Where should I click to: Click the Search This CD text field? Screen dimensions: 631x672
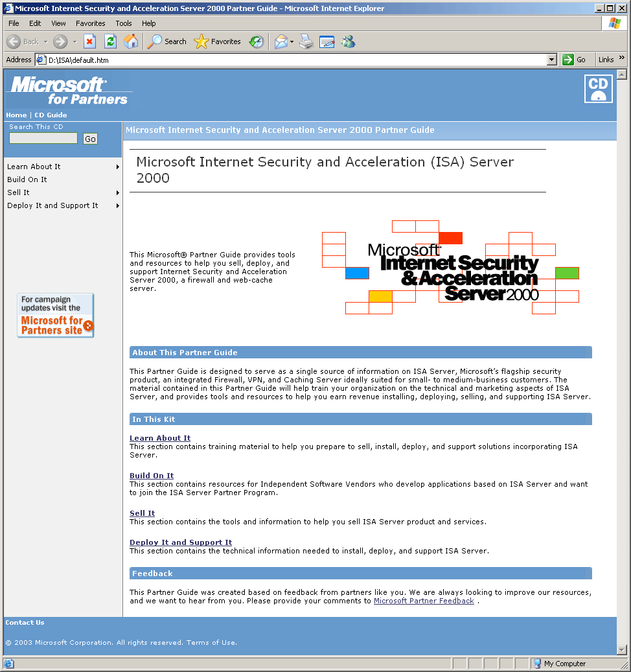[x=43, y=138]
